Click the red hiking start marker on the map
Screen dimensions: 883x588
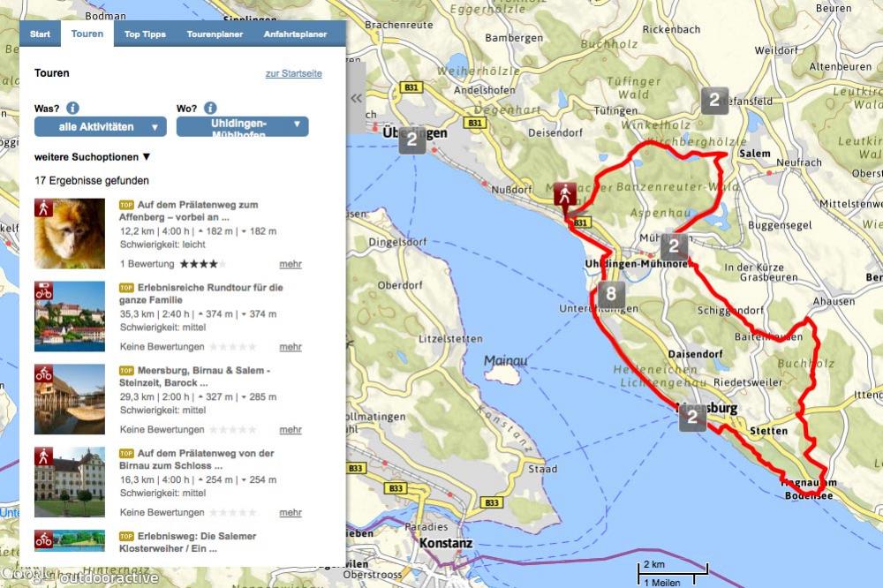coord(565,195)
